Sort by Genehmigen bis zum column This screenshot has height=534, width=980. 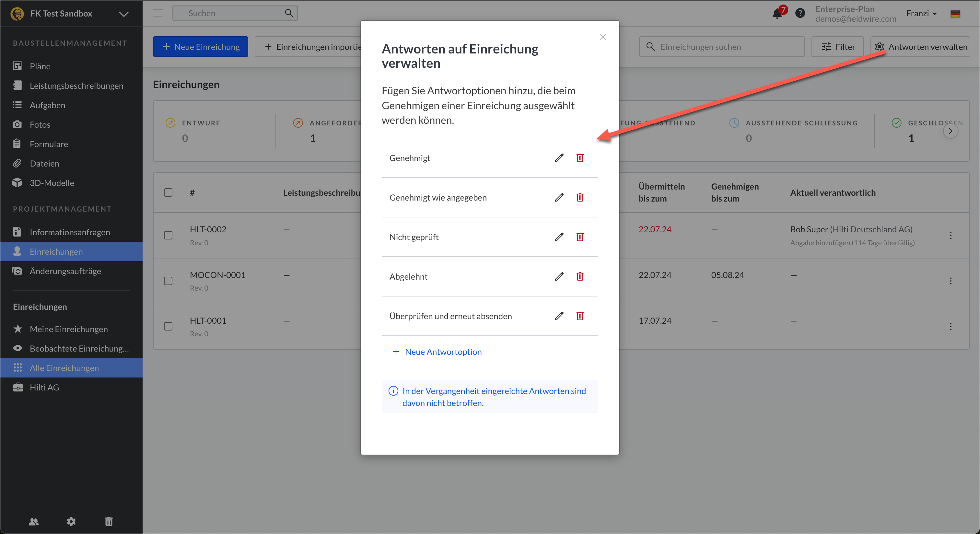[735, 192]
